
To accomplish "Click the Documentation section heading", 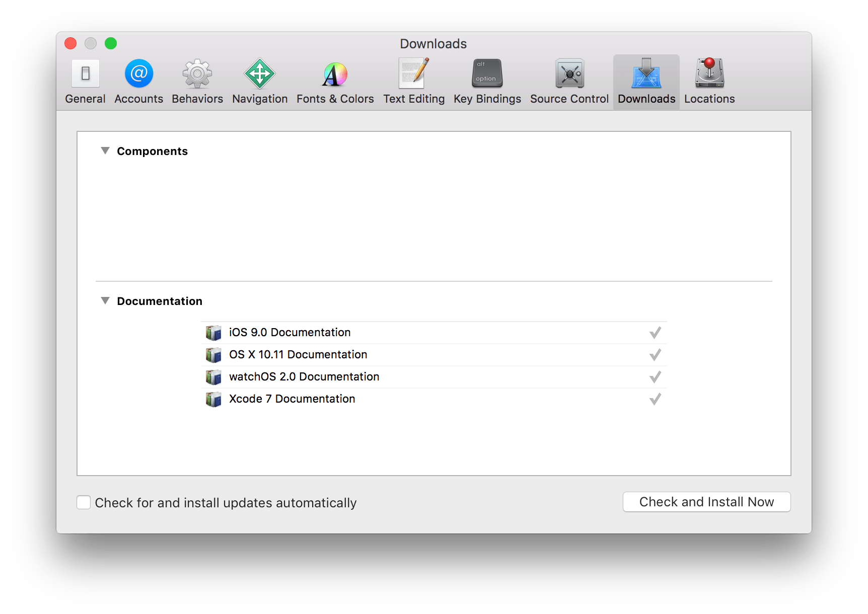I will [x=160, y=301].
